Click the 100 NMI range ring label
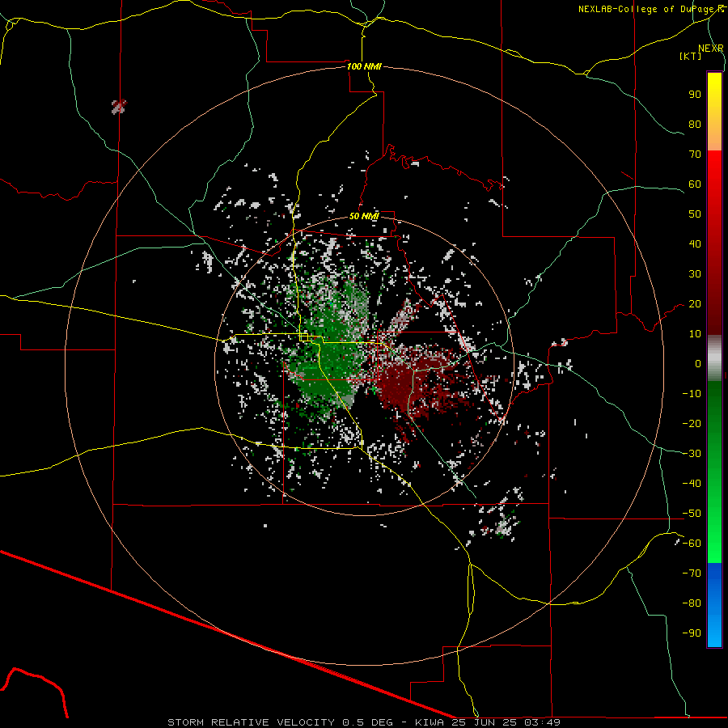 pyautogui.click(x=364, y=66)
